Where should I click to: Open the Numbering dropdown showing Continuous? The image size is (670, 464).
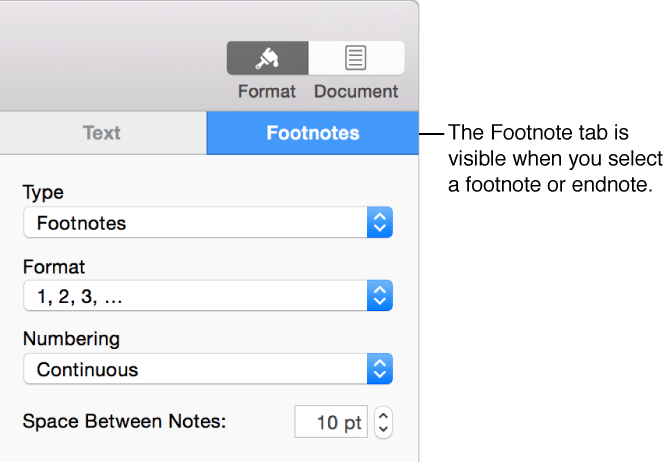[208, 369]
